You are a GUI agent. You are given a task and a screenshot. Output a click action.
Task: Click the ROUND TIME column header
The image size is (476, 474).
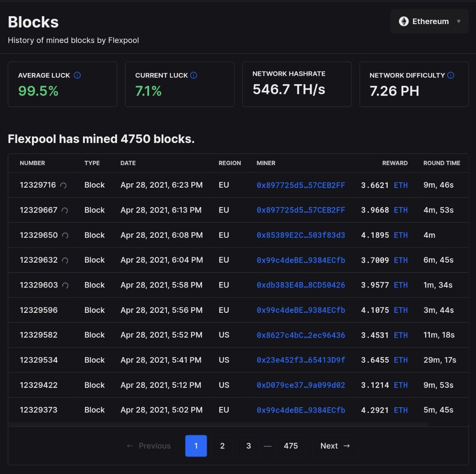[442, 163]
